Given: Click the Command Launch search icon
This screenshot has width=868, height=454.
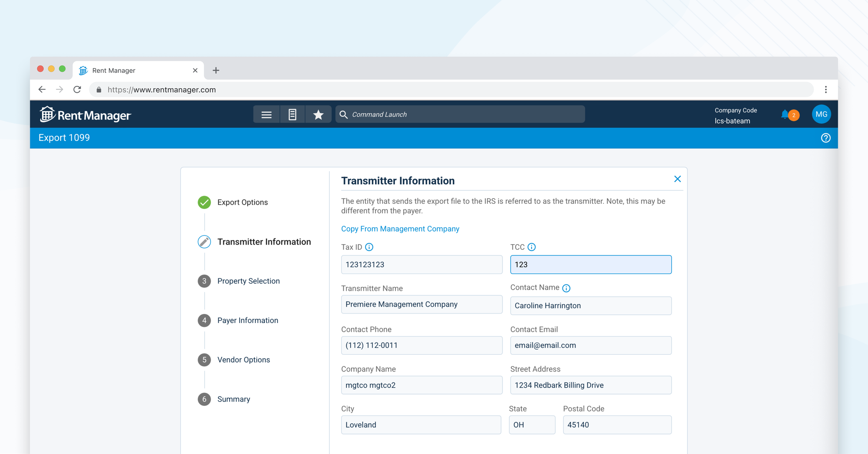Looking at the screenshot, I should [343, 114].
